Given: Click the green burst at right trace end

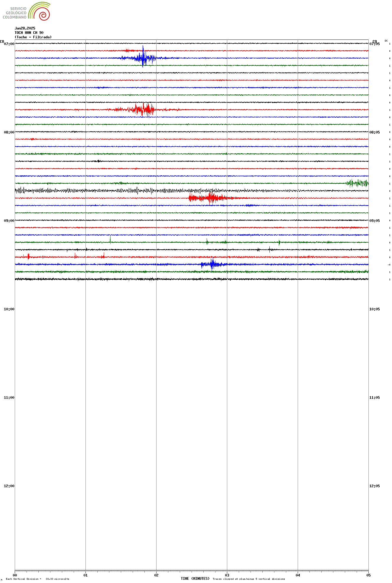Looking at the screenshot, I should tap(357, 183).
